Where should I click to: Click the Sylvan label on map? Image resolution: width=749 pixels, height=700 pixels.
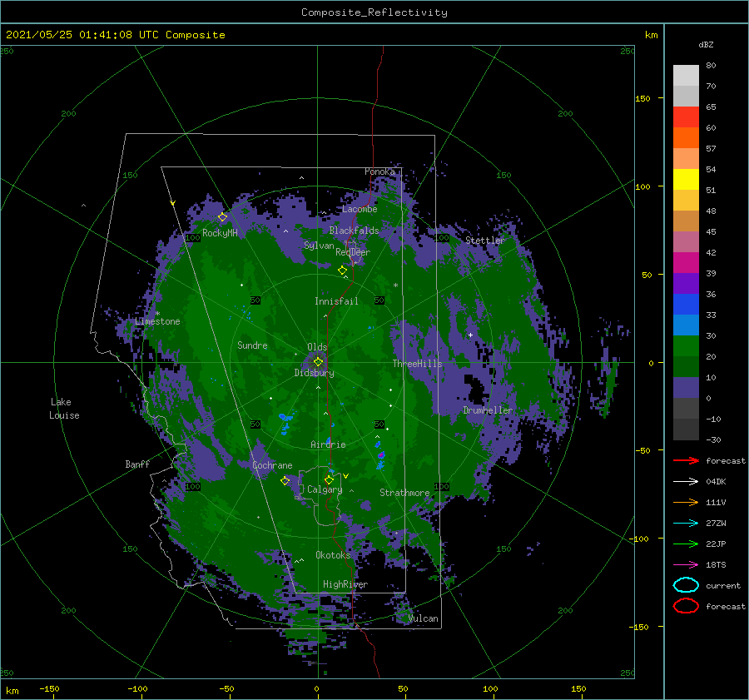coord(319,246)
